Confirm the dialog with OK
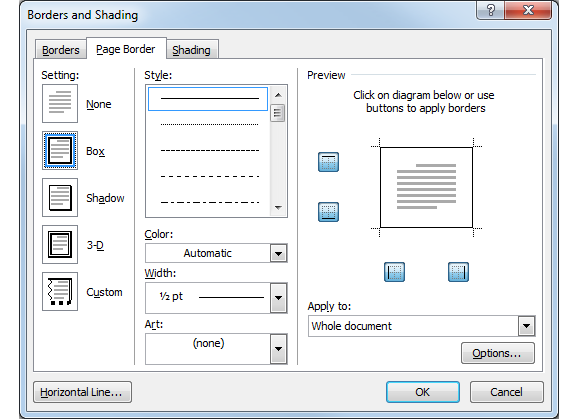 click(x=422, y=392)
